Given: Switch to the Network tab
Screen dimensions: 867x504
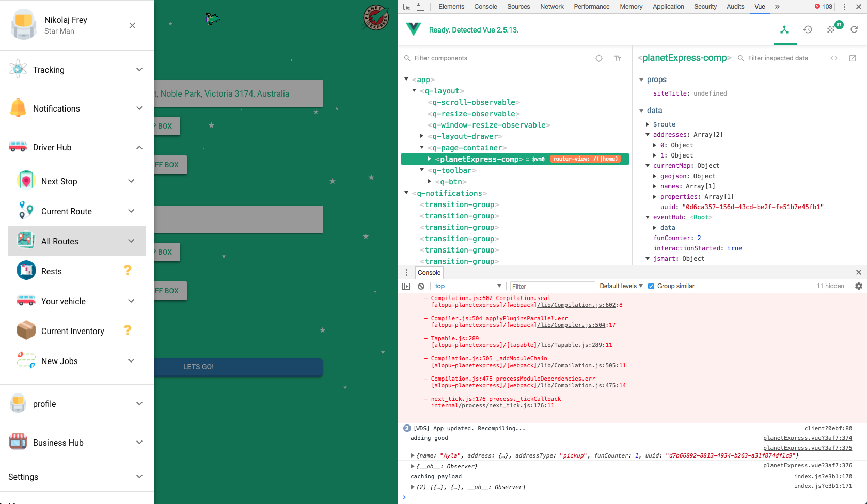Looking at the screenshot, I should (x=551, y=7).
